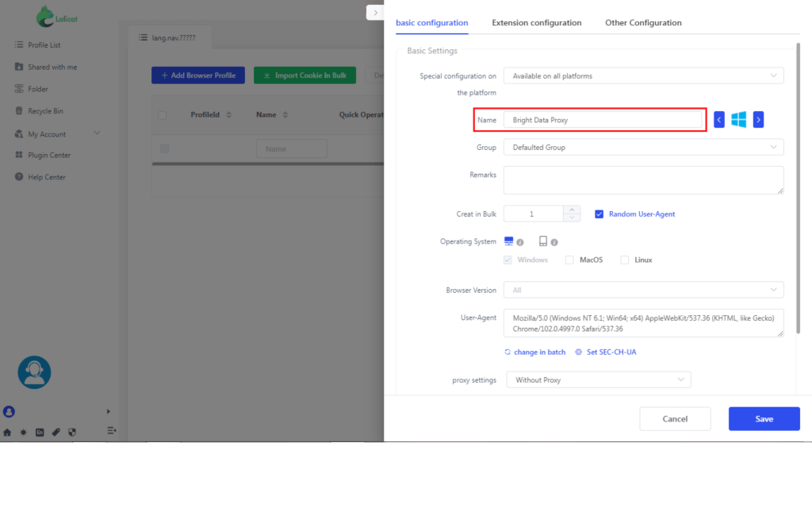The height and width of the screenshot is (508, 812).
Task: Increase Creat in Bulk value with stepper
Action: (x=573, y=210)
